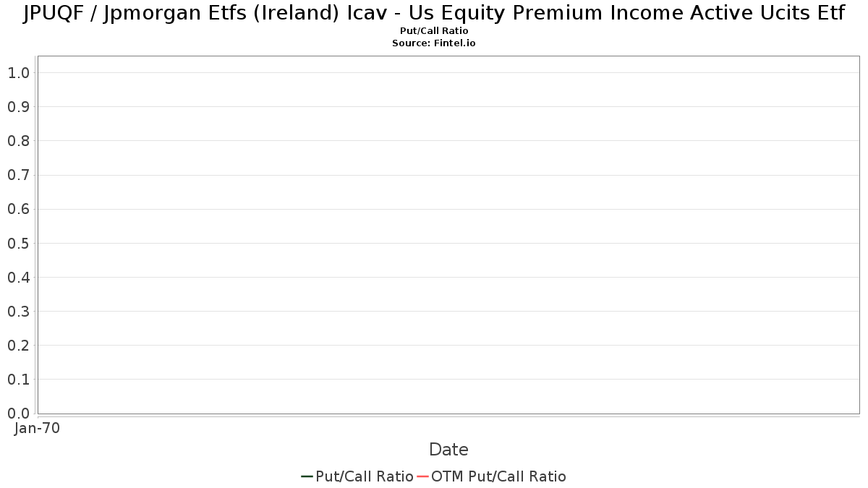Click the JPUQF chart main title

click(434, 14)
